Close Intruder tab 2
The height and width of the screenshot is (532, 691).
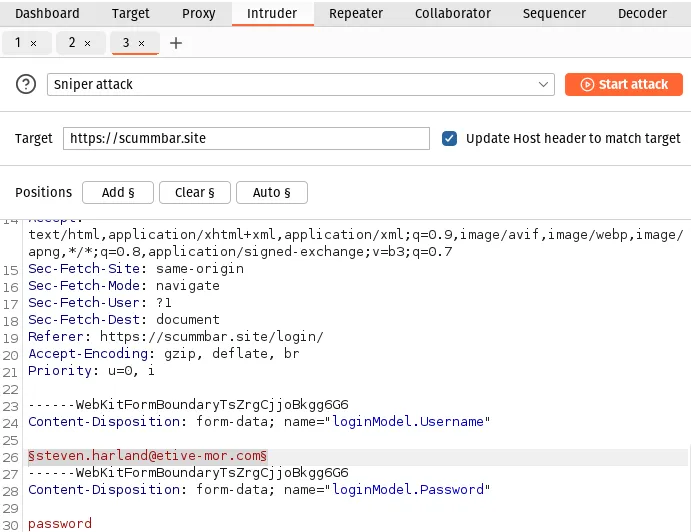coord(87,43)
